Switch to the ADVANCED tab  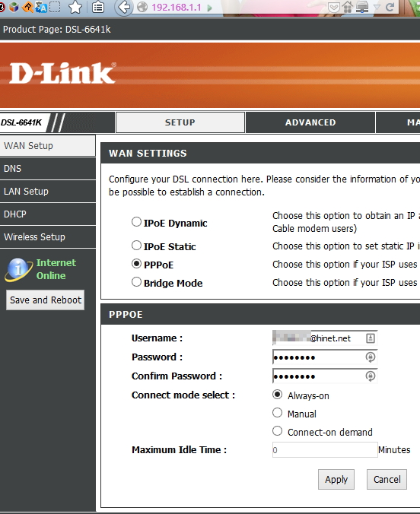click(310, 122)
